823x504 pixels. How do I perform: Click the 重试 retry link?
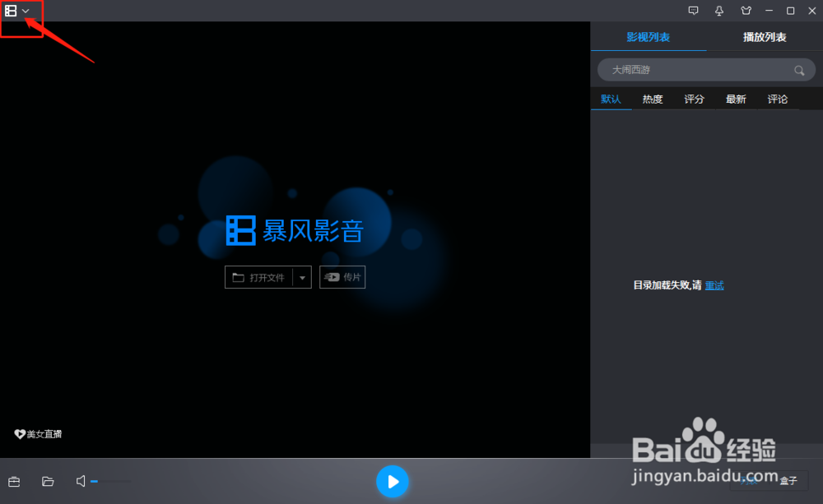(x=714, y=285)
